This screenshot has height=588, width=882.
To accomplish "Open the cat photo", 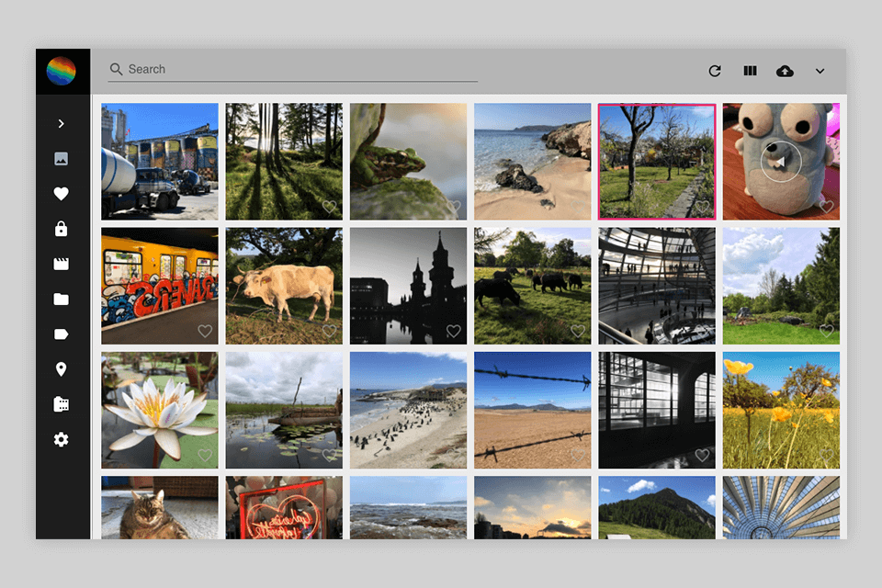I will 160,507.
